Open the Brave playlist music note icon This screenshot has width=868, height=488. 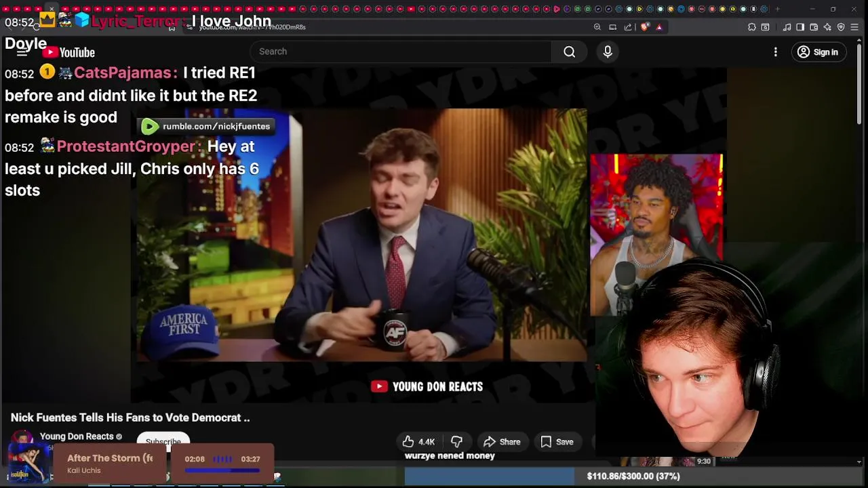(x=787, y=27)
